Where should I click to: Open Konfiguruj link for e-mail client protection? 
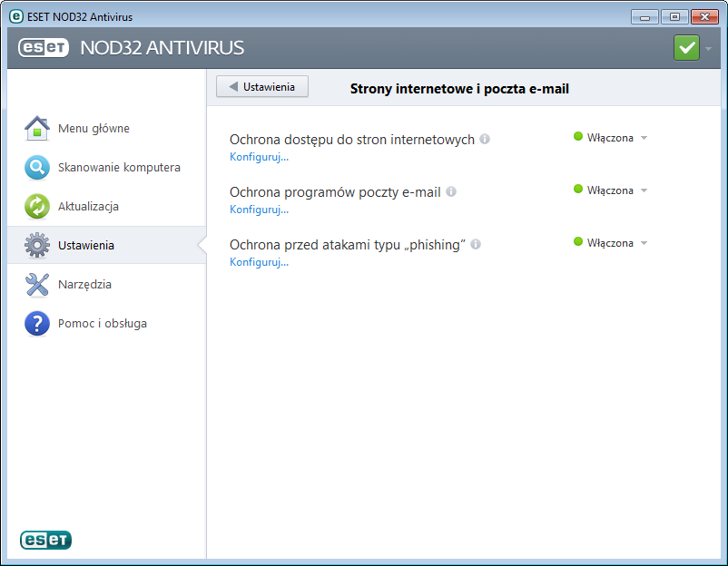click(259, 210)
